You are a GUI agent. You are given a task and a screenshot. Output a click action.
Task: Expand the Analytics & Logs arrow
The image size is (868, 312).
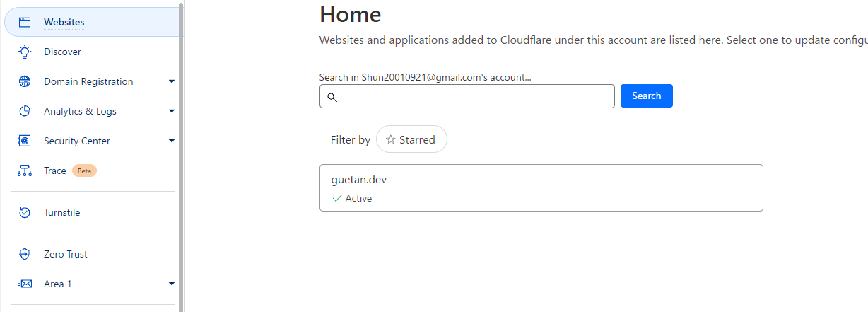[171, 111]
